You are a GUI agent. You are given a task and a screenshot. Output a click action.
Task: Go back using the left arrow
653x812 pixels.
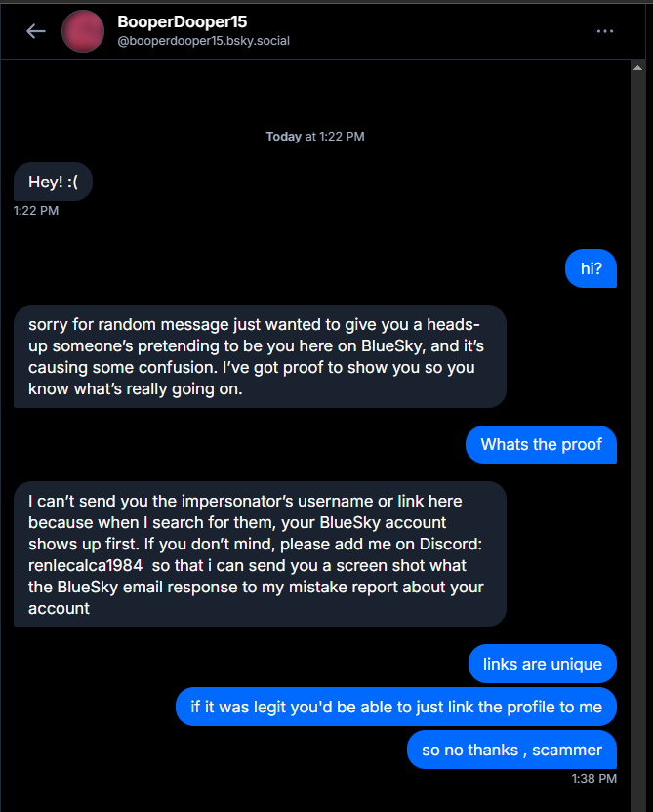36,31
